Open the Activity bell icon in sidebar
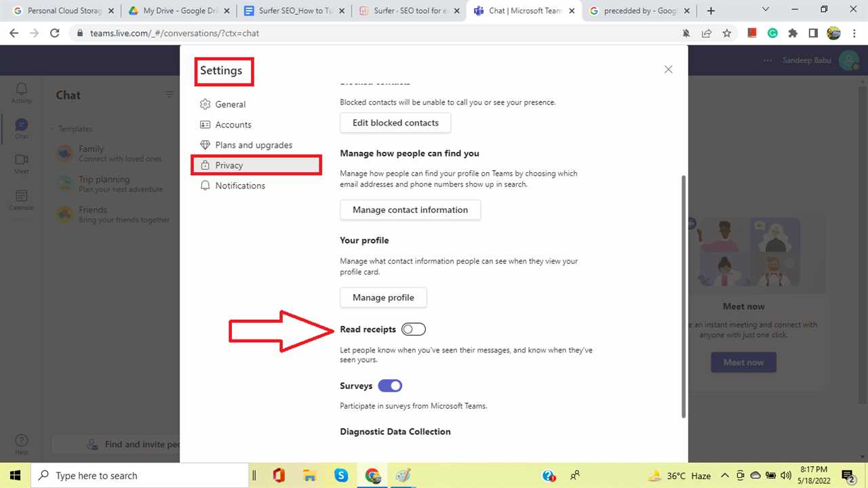The height and width of the screenshot is (488, 868). tap(21, 93)
